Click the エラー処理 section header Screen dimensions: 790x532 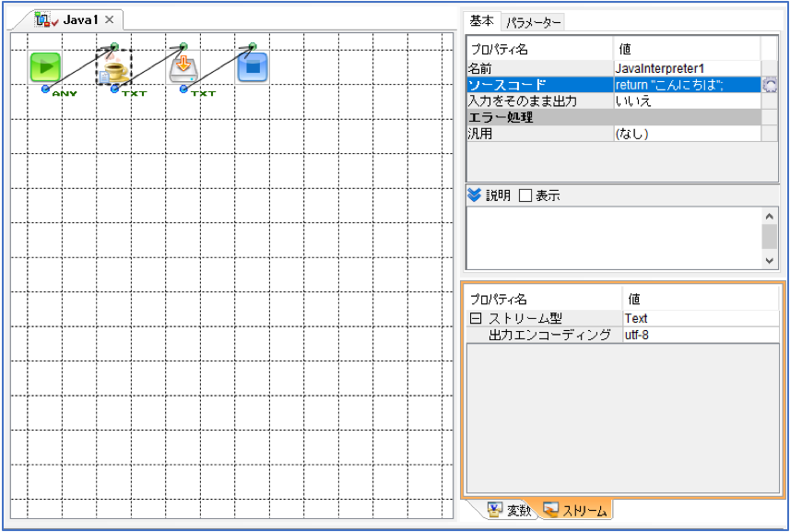(x=614, y=117)
